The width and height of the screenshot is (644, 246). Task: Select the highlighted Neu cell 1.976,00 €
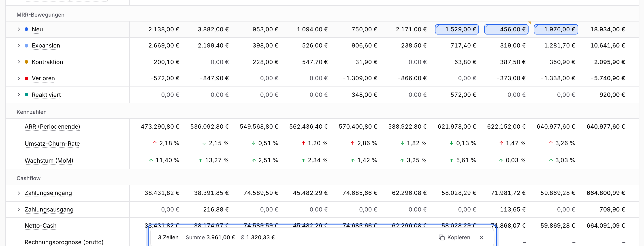556,29
